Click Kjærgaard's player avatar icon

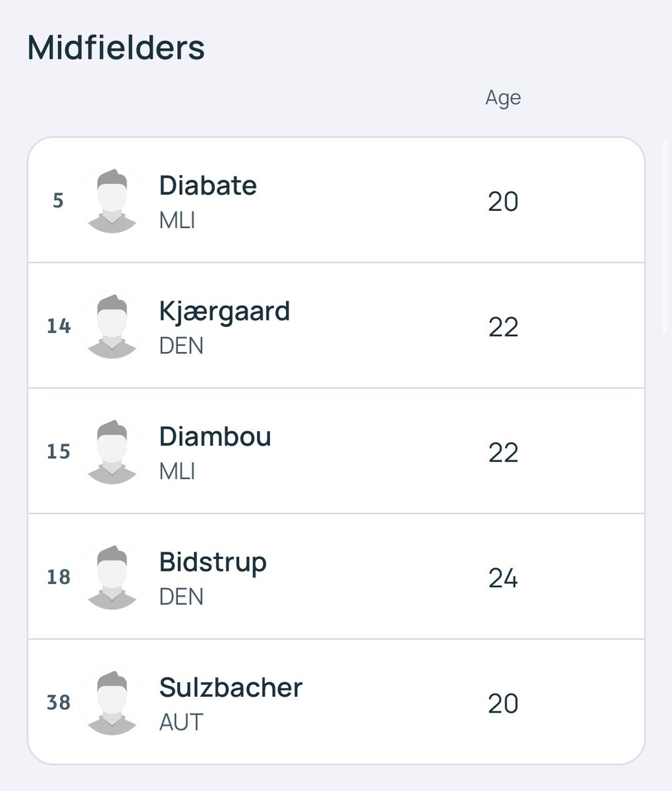click(112, 326)
